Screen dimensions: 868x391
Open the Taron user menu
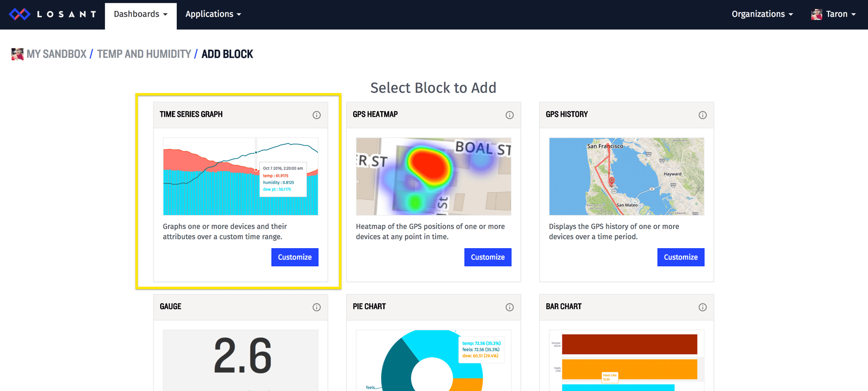coord(834,14)
